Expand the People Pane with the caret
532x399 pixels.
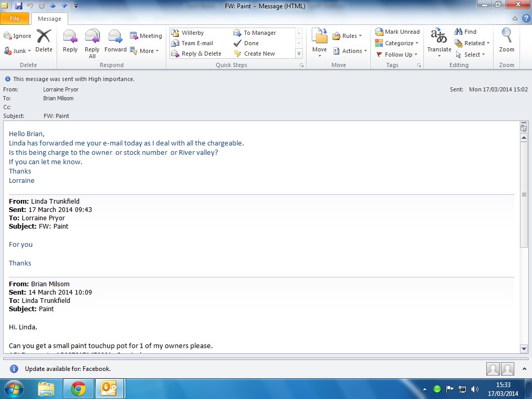(524, 369)
